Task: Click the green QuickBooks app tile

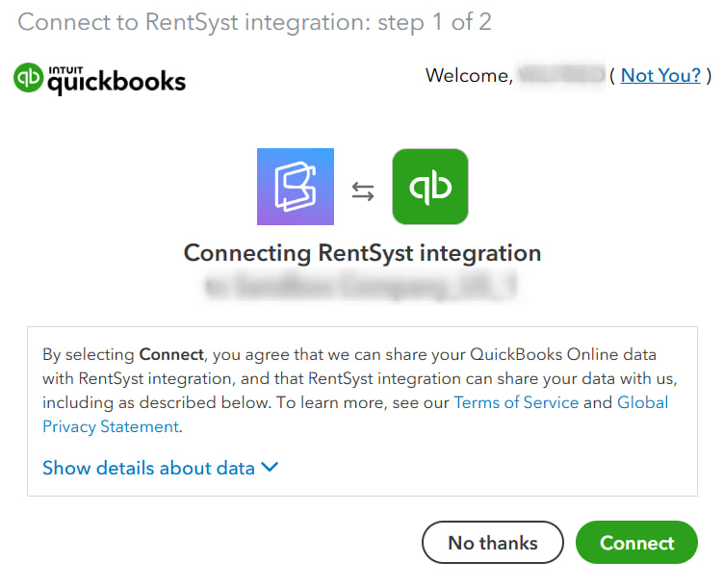Action: [430, 187]
